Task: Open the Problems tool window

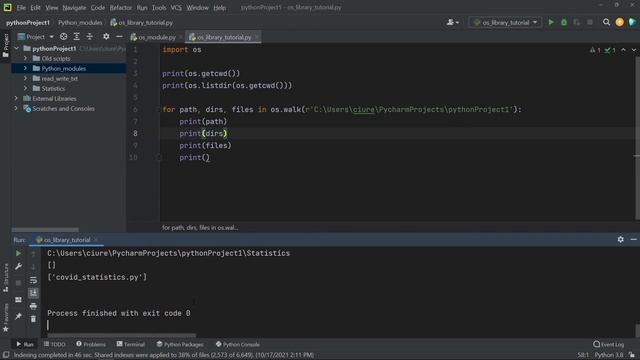Action: tap(91, 344)
